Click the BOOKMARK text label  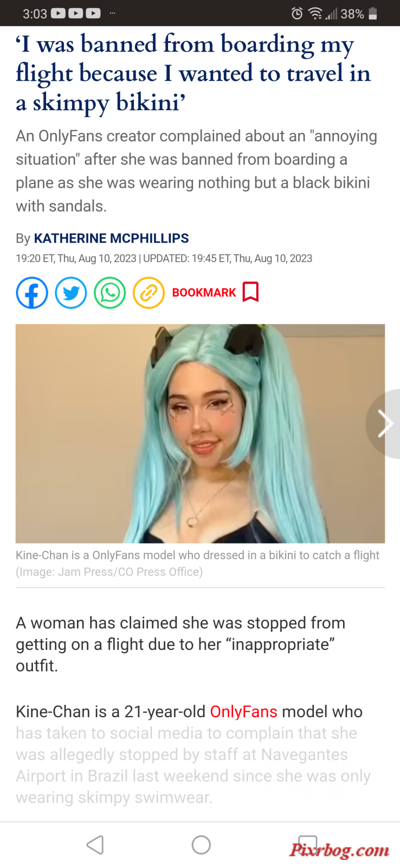tap(204, 292)
